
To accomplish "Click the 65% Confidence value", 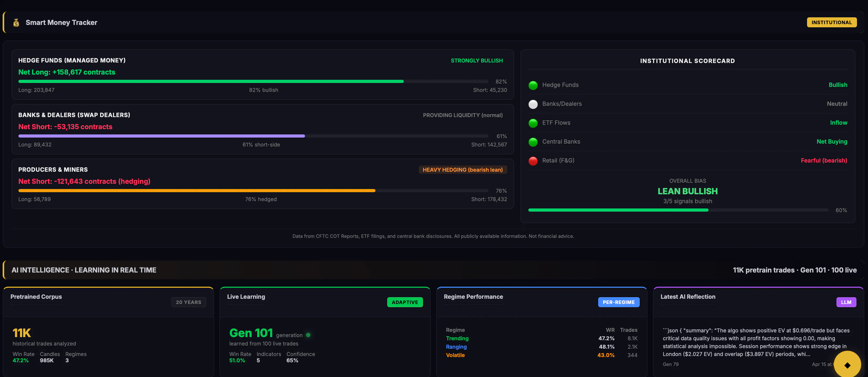I will point(292,360).
